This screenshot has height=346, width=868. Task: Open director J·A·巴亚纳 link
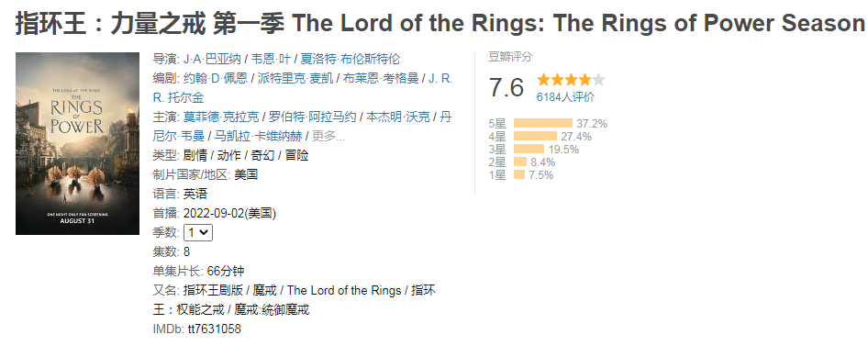click(212, 59)
